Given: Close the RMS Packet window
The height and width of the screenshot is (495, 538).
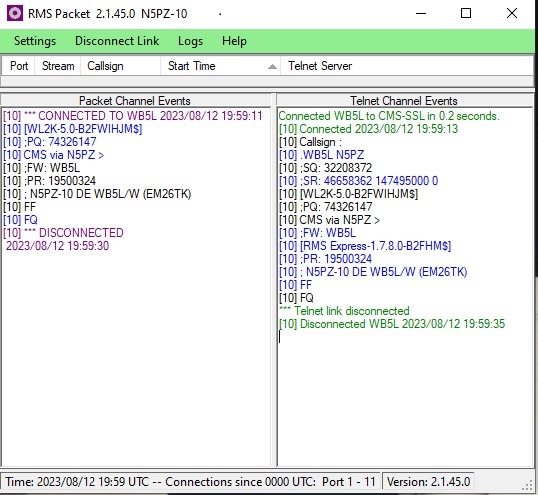Looking at the screenshot, I should (x=512, y=14).
